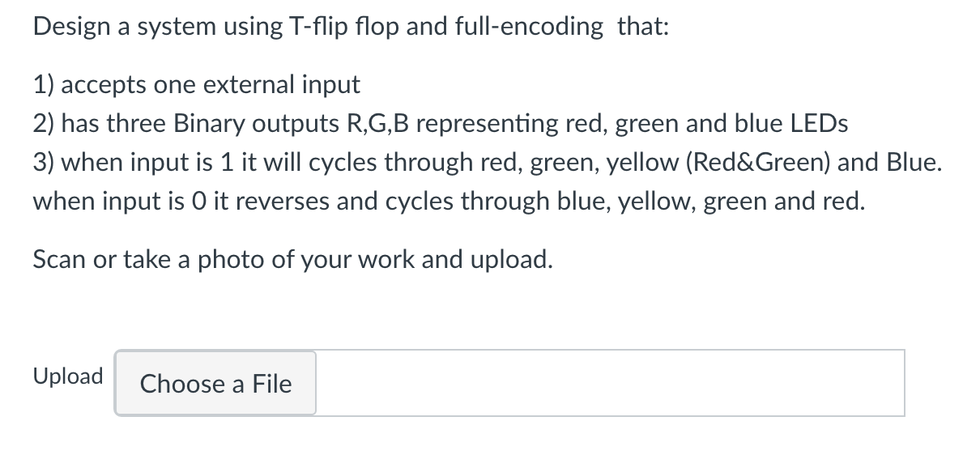
Task: Click the 'Scan or take a photo' instruction
Action: (x=293, y=259)
